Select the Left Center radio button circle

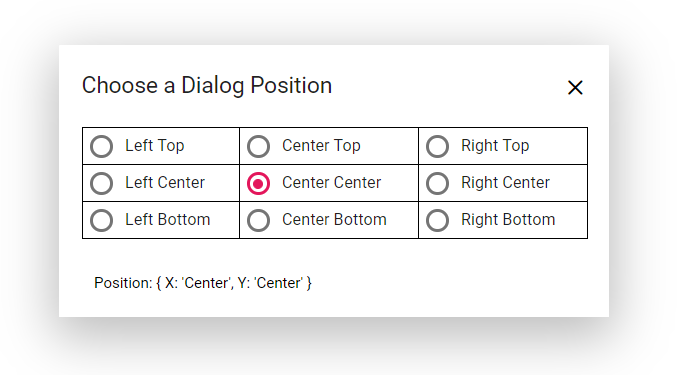click(102, 183)
